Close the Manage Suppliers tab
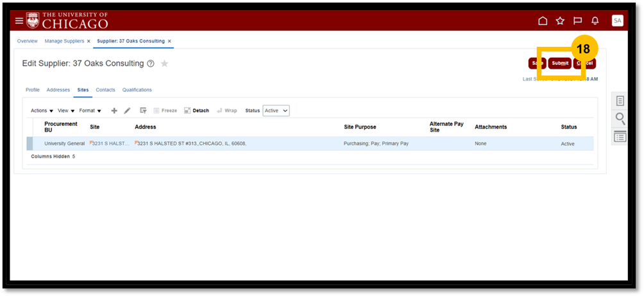Screen dimensions: 644x296 coord(89,42)
